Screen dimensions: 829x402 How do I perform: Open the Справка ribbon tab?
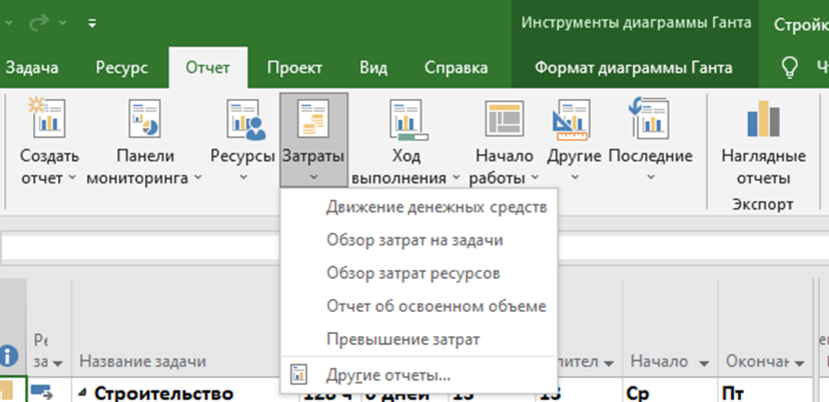(456, 68)
